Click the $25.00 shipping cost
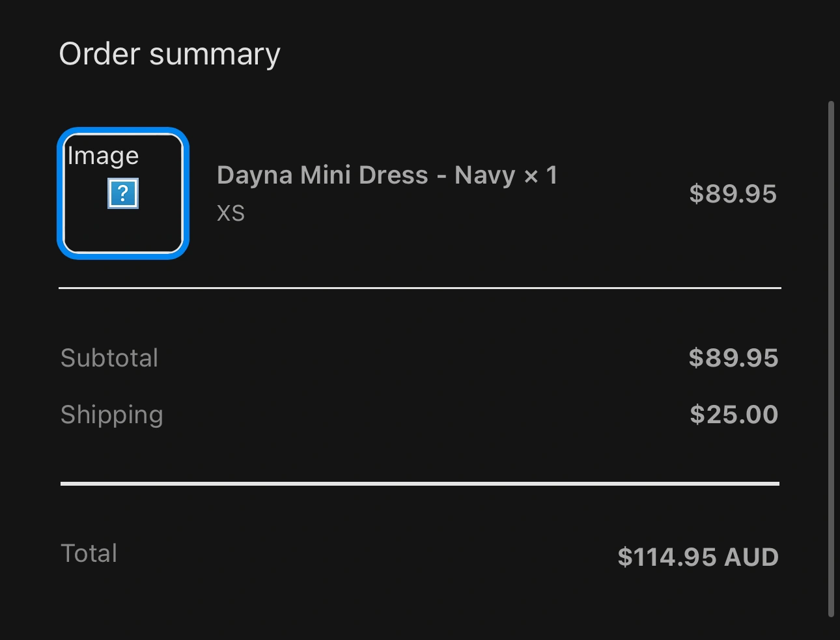 point(734,415)
